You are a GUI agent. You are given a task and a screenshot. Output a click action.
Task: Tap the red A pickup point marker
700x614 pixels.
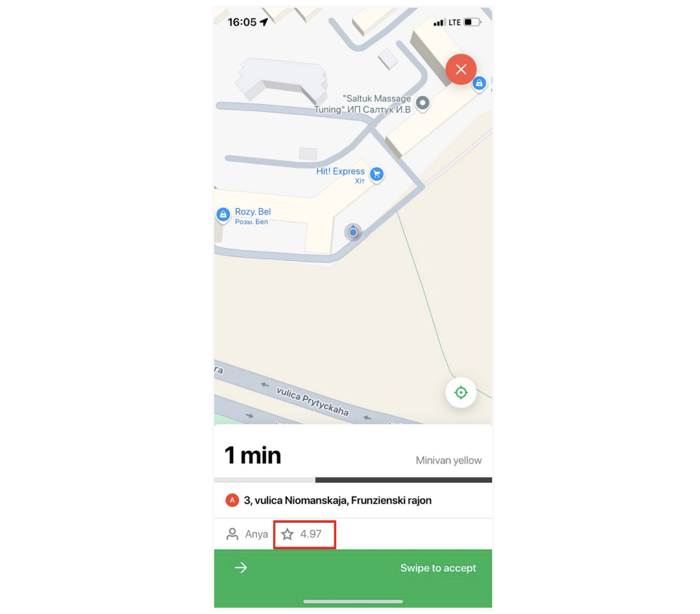coord(232,500)
